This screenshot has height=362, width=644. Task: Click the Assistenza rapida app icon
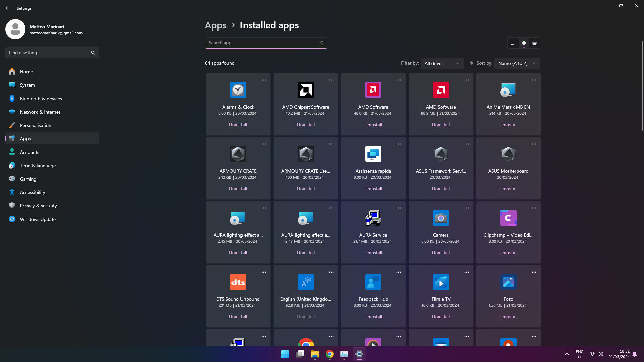[x=373, y=154]
